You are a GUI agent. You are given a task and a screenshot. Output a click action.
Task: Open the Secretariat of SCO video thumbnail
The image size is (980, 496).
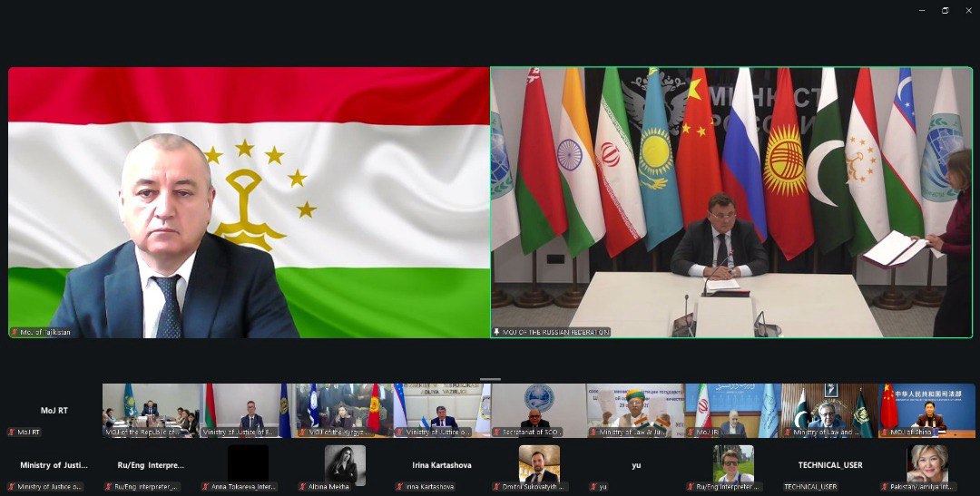(539, 411)
